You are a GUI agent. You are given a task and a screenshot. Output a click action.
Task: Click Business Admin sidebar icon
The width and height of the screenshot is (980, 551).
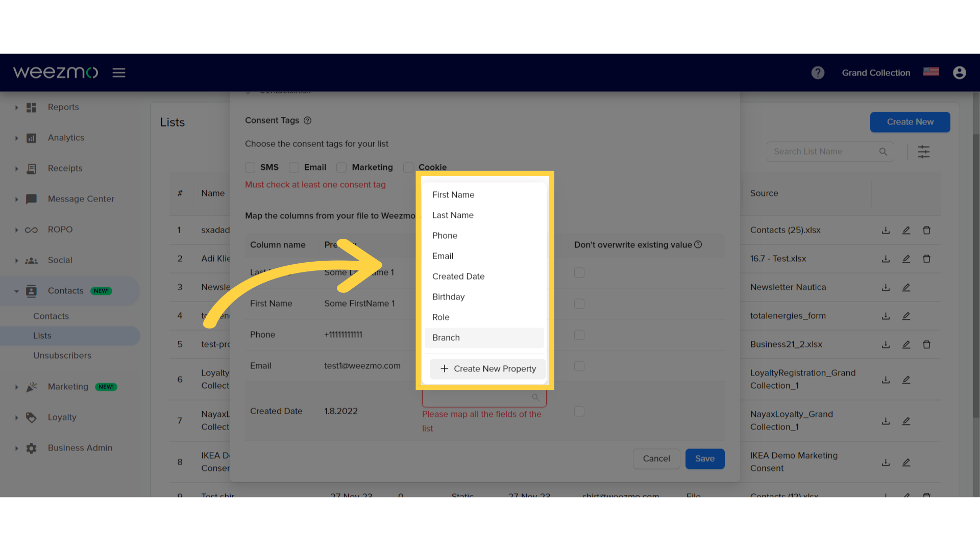pyautogui.click(x=31, y=448)
